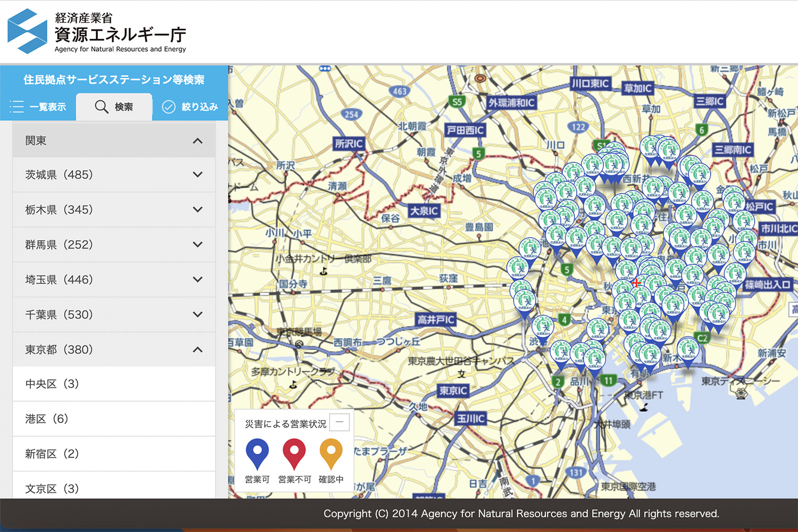Expand the 埼玉県 (446) chevron
The width and height of the screenshot is (798, 532).
197,280
